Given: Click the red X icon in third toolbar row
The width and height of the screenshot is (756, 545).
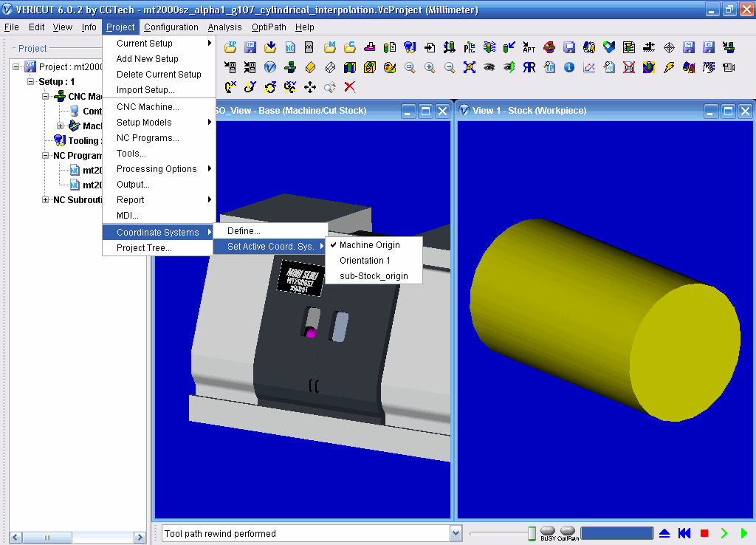Looking at the screenshot, I should [349, 87].
